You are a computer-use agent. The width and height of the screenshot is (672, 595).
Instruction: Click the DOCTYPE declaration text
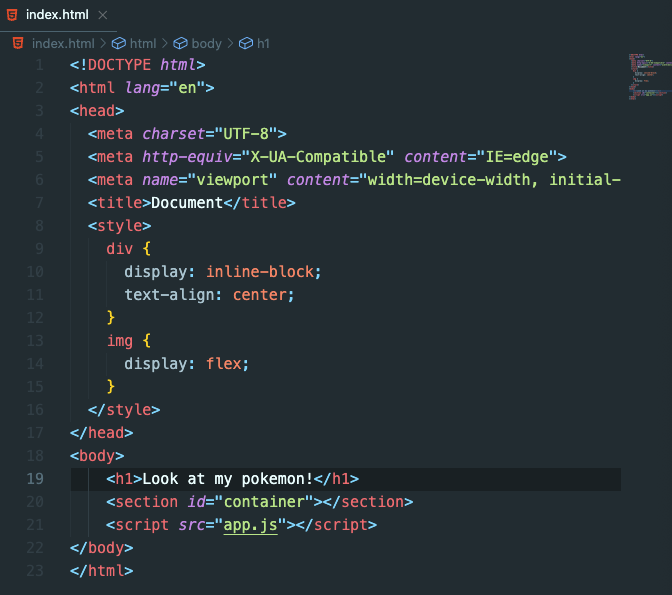click(138, 65)
